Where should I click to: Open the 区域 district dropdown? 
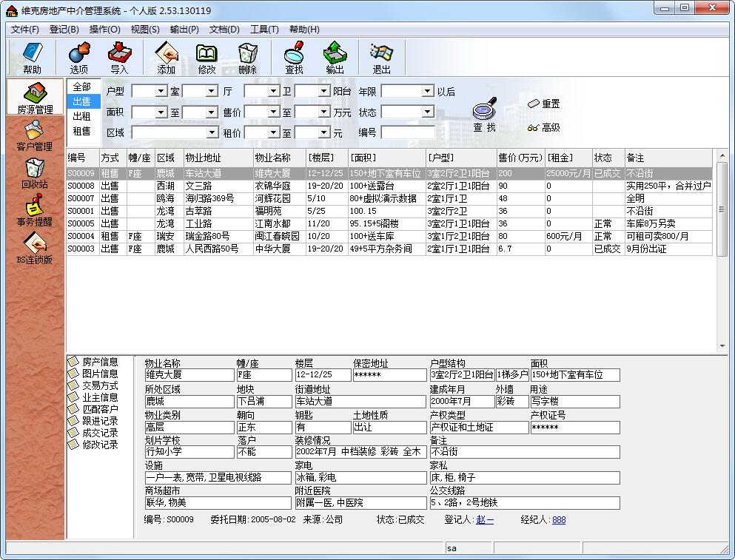point(212,132)
